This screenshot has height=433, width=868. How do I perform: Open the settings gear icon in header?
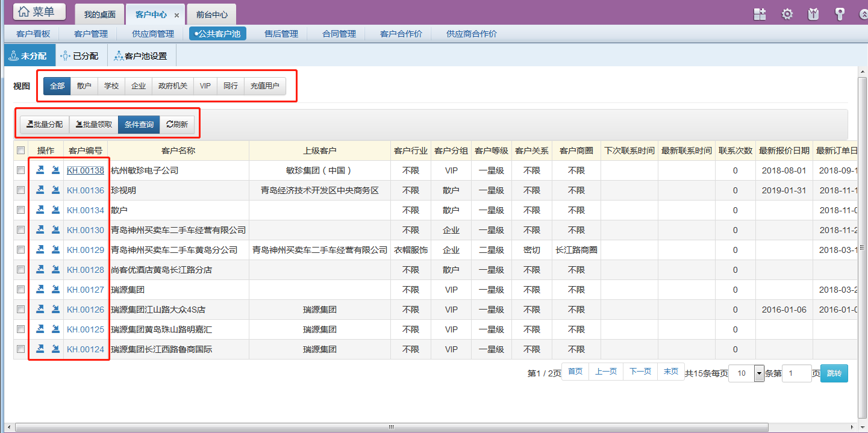[x=787, y=14]
